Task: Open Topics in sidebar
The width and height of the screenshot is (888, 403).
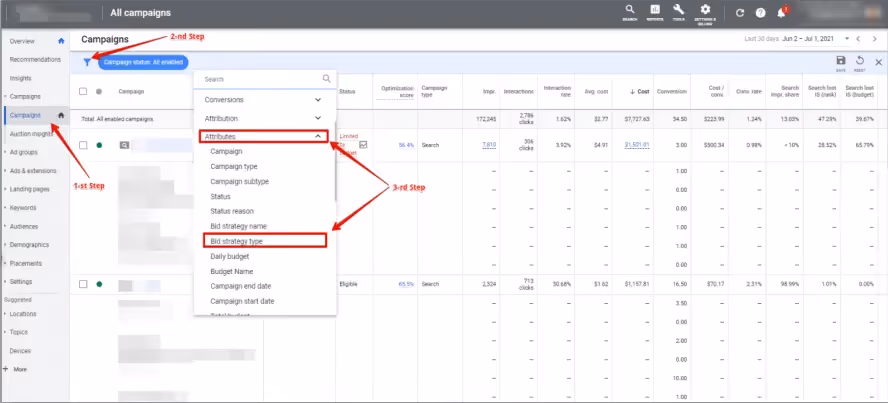Action: (x=19, y=332)
